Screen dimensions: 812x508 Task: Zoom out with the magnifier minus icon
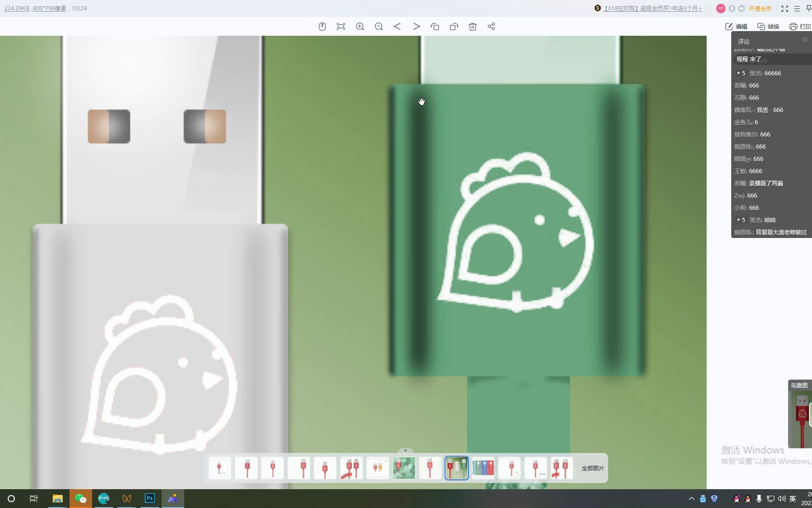coord(379,27)
